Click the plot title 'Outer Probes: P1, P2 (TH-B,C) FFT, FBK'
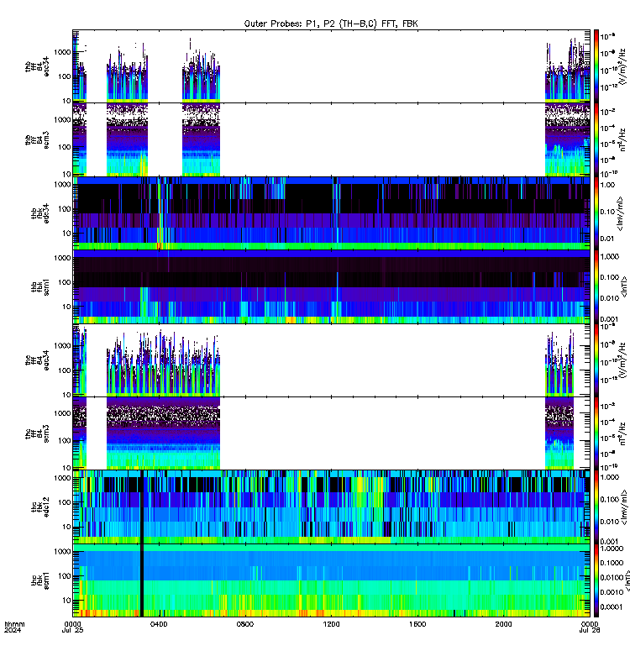Image resolution: width=630 pixels, height=672 pixels. point(331,24)
